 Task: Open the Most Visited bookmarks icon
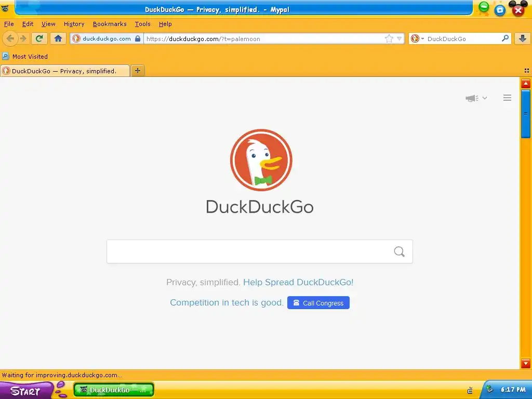click(5, 56)
